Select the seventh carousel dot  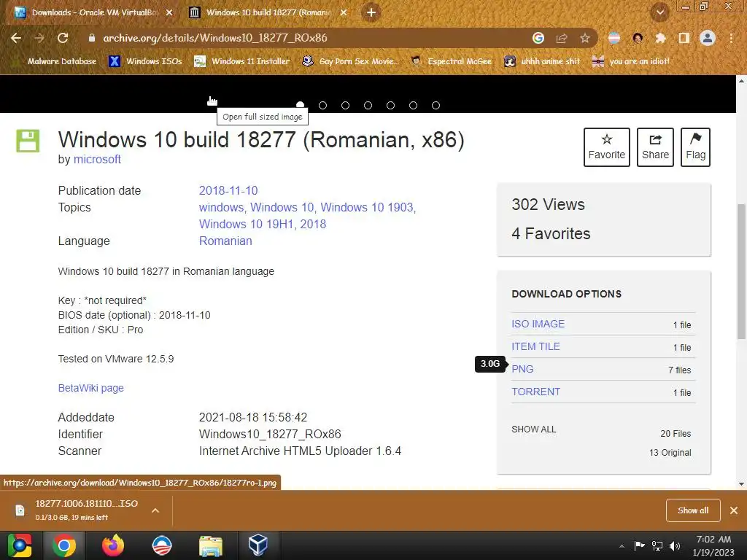(436, 105)
